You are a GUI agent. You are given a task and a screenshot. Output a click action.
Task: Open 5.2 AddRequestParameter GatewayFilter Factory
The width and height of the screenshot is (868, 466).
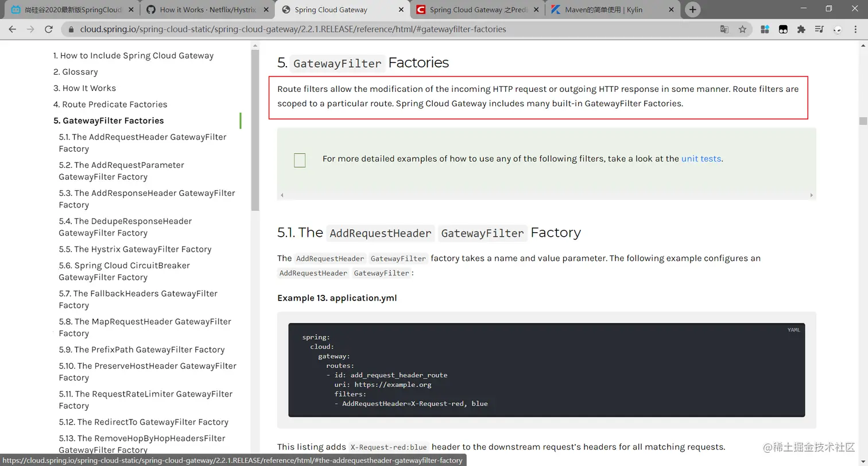point(121,171)
